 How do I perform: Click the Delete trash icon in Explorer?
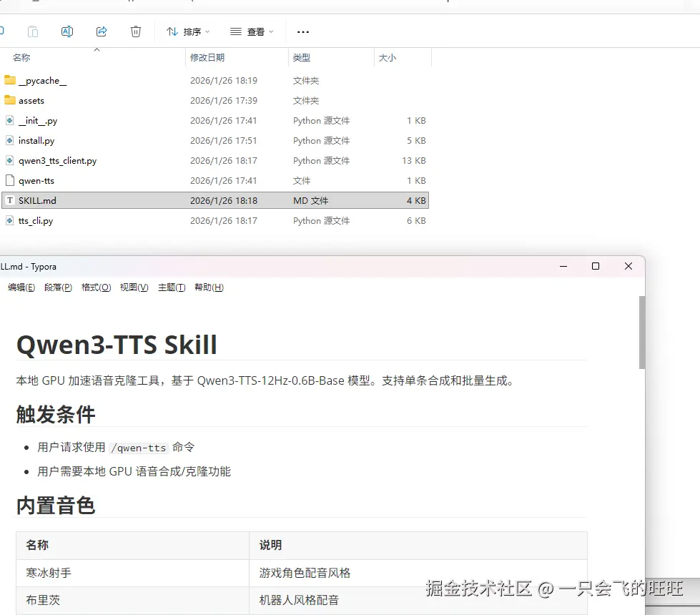136,31
